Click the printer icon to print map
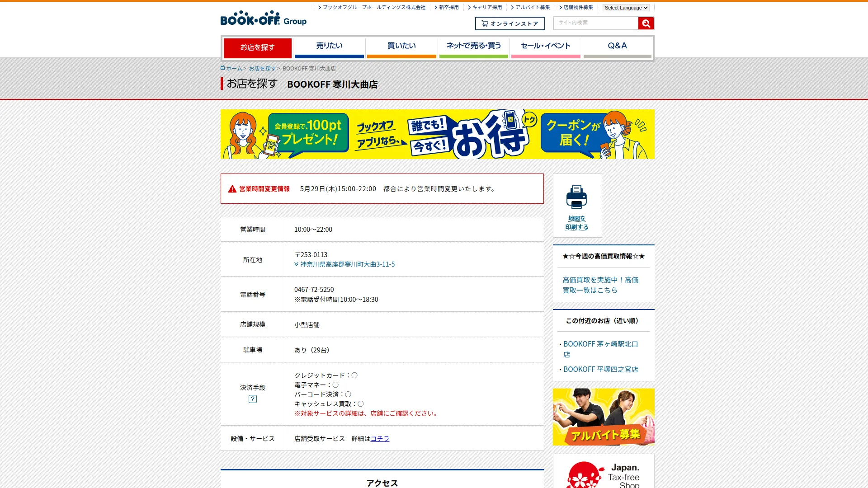Image resolution: width=868 pixels, height=488 pixels. [x=576, y=197]
